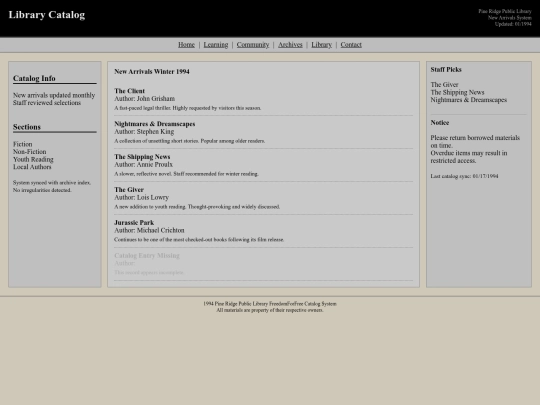Click the Notice heading
Viewport: 540px width, 405px height.
point(440,123)
